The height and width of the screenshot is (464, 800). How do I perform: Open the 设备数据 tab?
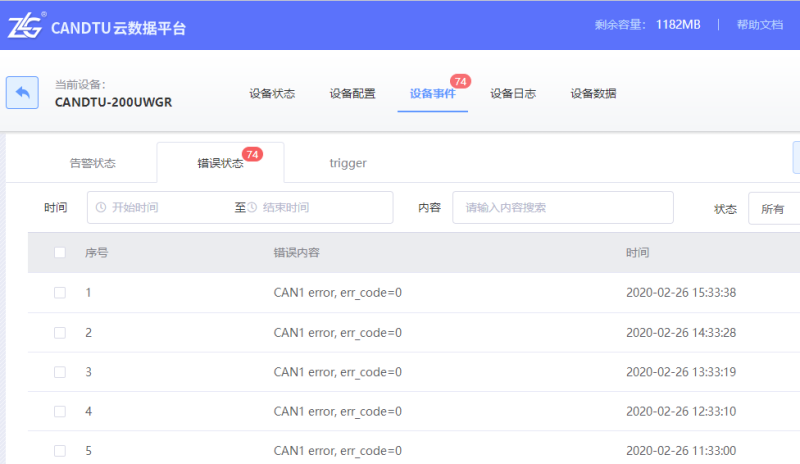click(593, 93)
